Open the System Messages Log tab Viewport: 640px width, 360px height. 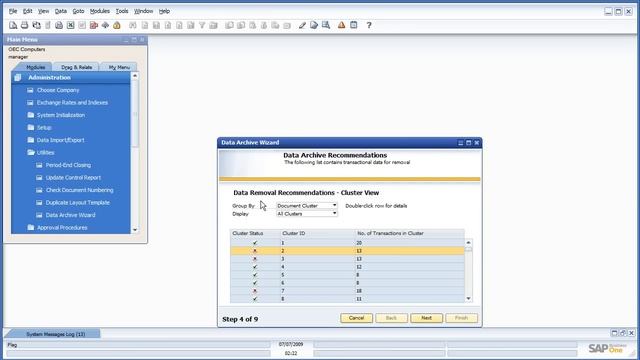point(56,334)
